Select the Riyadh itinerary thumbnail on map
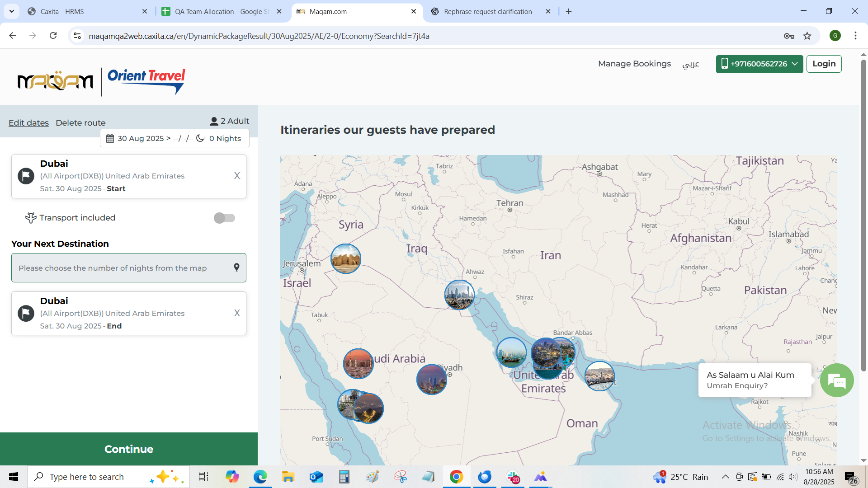 [431, 380]
